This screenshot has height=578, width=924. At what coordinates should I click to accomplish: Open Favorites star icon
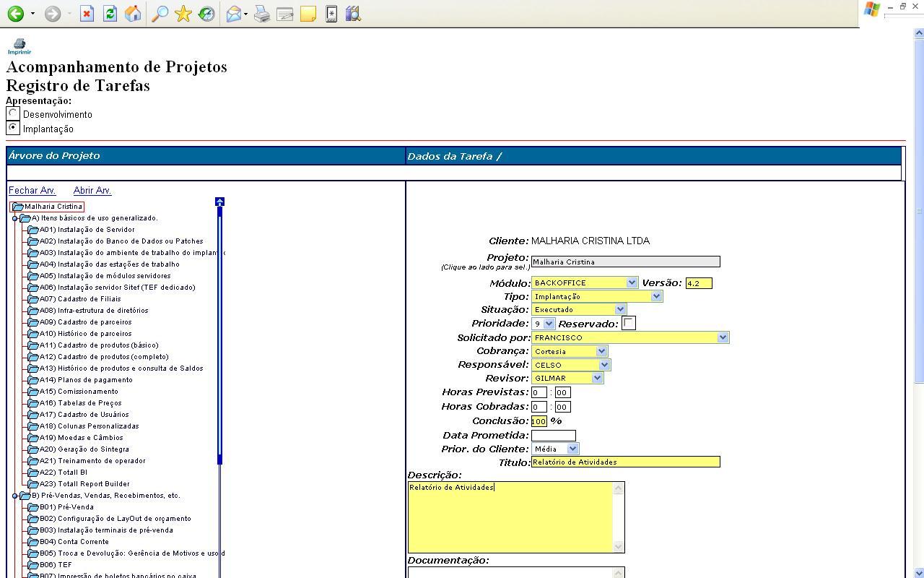(x=183, y=14)
